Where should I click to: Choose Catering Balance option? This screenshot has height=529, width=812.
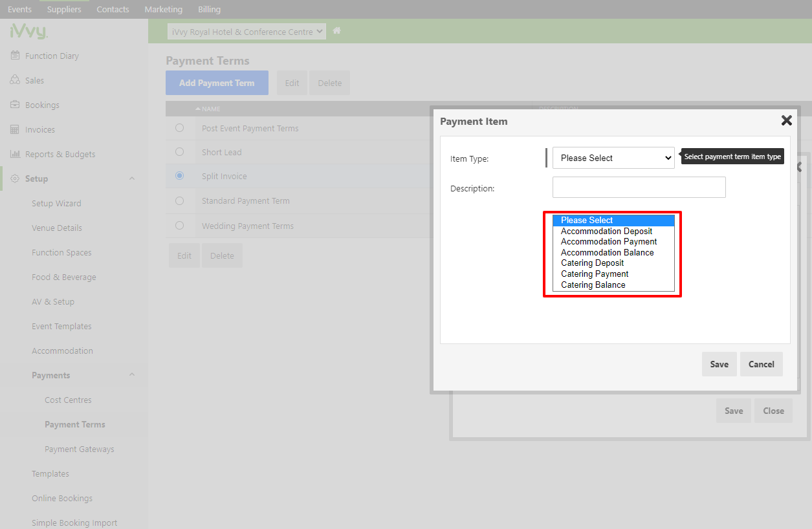[613, 285]
